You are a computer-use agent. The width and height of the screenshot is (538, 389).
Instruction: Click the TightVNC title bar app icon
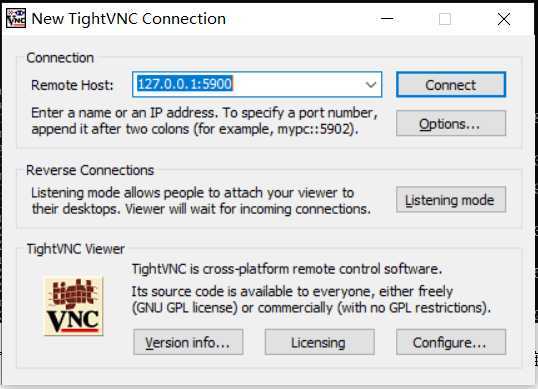click(16, 19)
